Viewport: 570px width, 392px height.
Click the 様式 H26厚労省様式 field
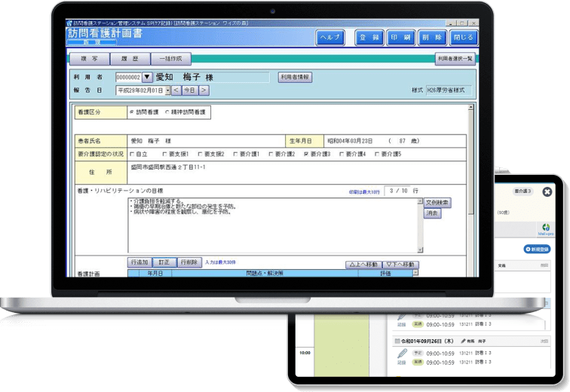pos(449,90)
